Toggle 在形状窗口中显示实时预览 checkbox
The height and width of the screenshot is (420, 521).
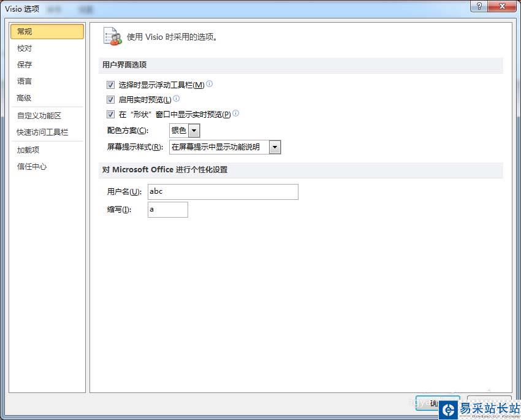[111, 115]
